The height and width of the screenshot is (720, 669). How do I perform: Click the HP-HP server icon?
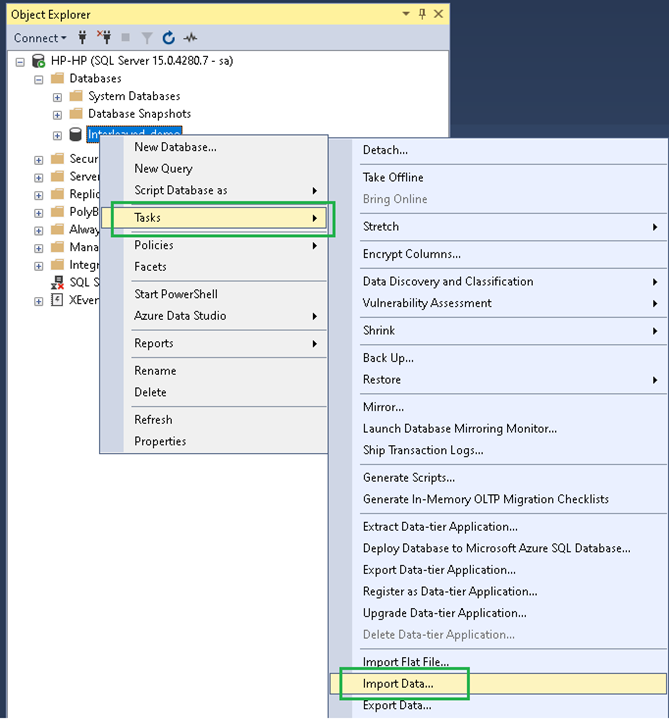[x=39, y=61]
